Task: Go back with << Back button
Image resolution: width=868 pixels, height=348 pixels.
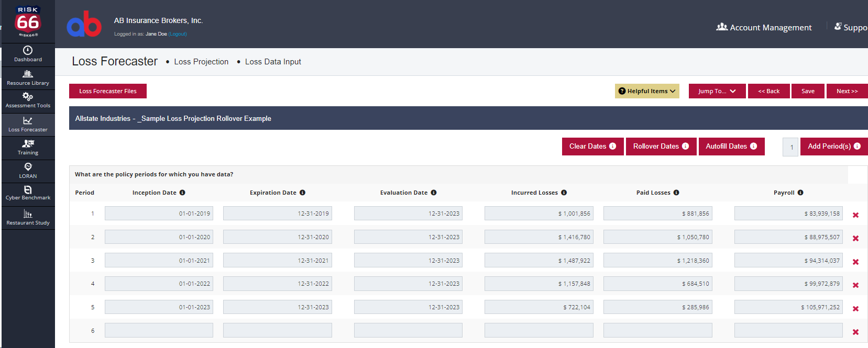Action: (x=768, y=91)
